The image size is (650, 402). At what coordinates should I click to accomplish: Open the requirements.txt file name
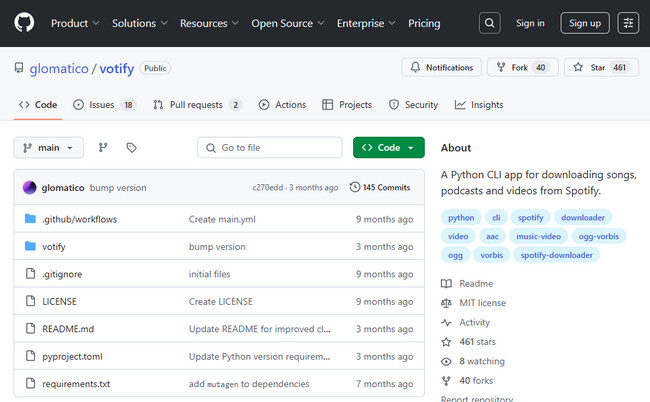pos(76,384)
